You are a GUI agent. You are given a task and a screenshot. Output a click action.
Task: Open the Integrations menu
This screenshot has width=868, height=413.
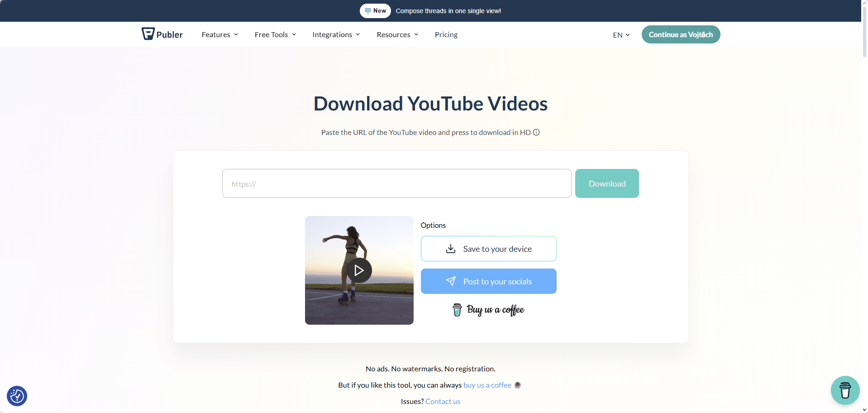point(336,34)
